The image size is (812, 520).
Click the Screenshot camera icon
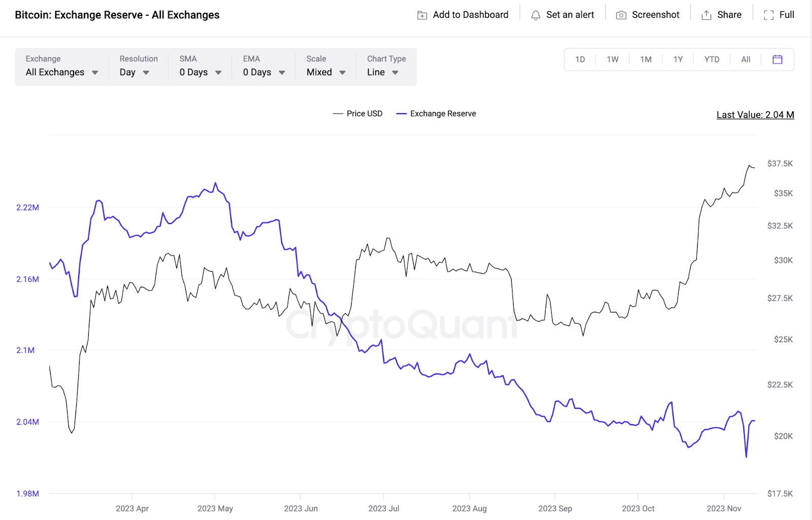[x=621, y=15]
